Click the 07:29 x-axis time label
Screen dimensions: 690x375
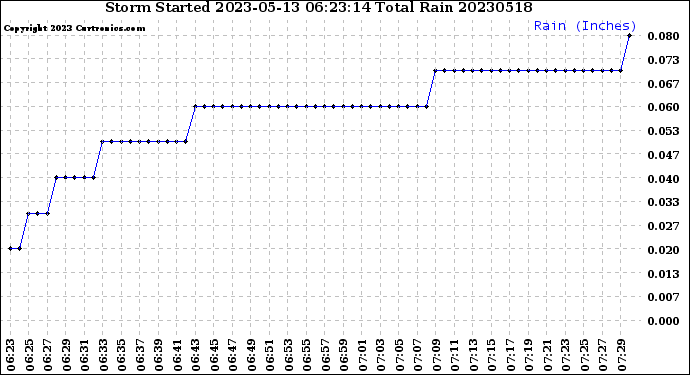621,355
